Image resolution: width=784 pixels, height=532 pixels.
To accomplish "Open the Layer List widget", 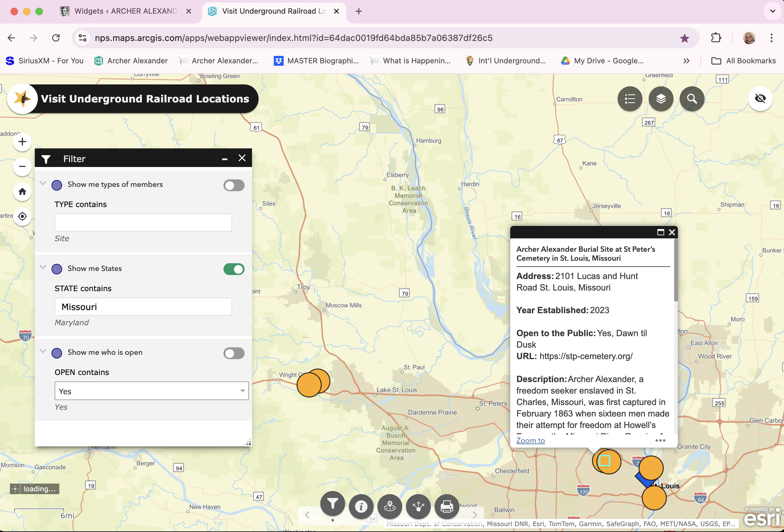I will (660, 99).
